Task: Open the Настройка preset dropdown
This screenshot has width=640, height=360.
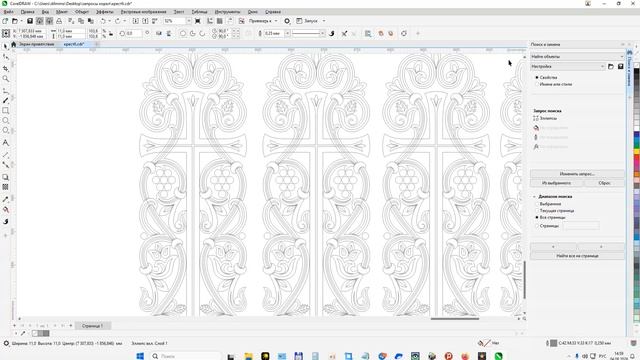Action: pos(568,66)
